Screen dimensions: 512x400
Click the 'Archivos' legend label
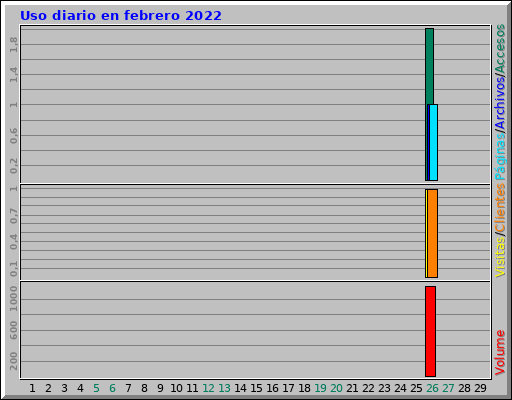[500, 103]
